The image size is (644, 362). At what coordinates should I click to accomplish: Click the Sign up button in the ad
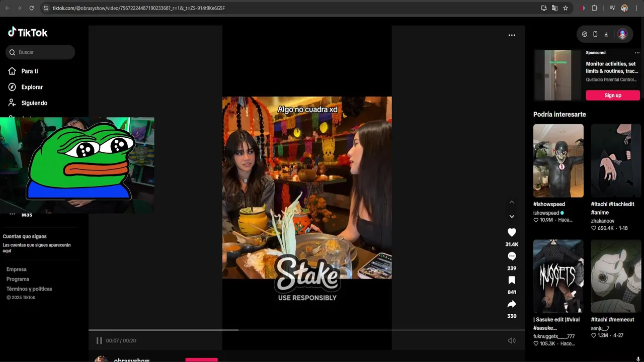pos(613,96)
